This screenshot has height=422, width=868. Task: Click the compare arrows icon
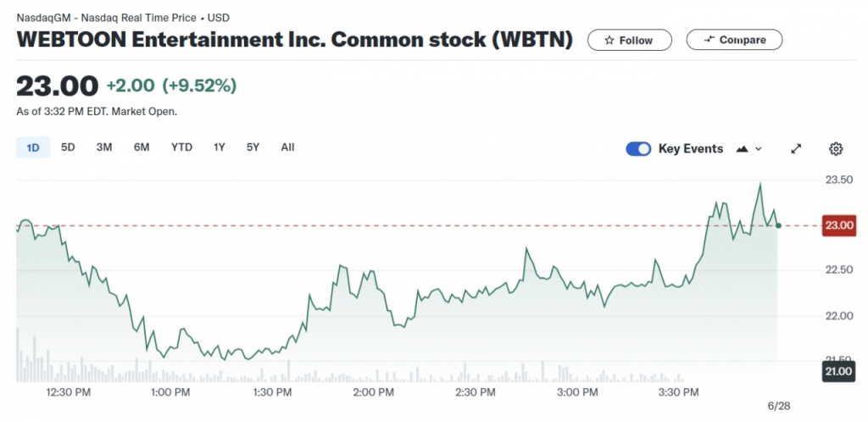tap(709, 40)
